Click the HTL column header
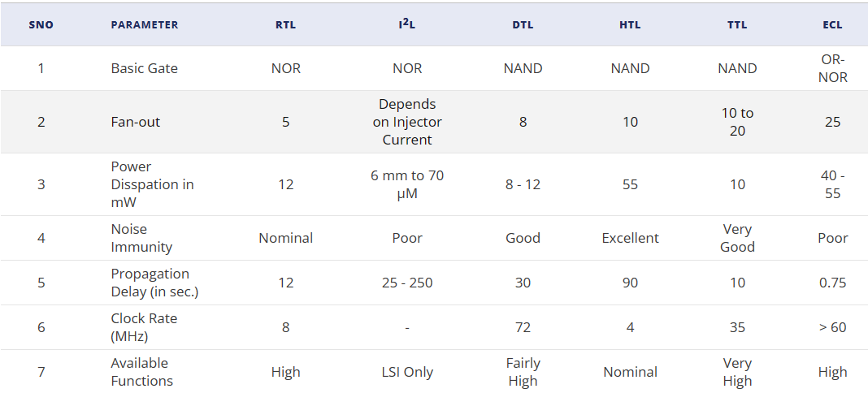The width and height of the screenshot is (868, 393). [630, 25]
